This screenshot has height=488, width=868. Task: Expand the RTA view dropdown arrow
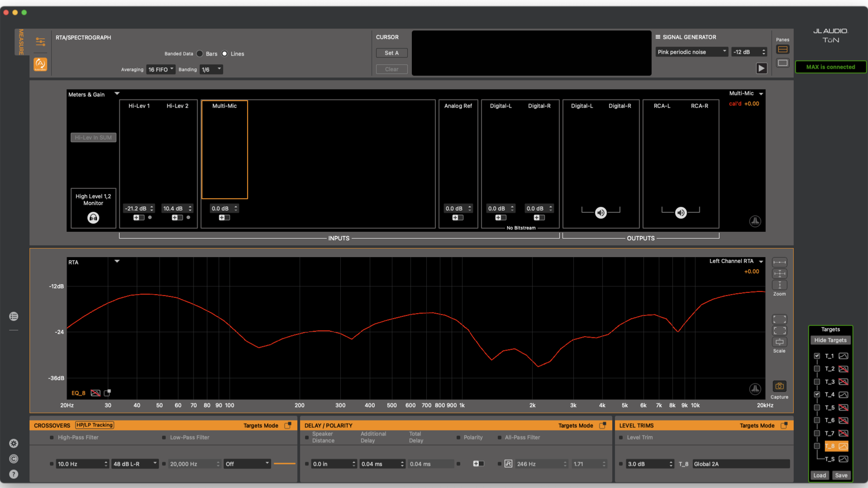[x=117, y=261]
